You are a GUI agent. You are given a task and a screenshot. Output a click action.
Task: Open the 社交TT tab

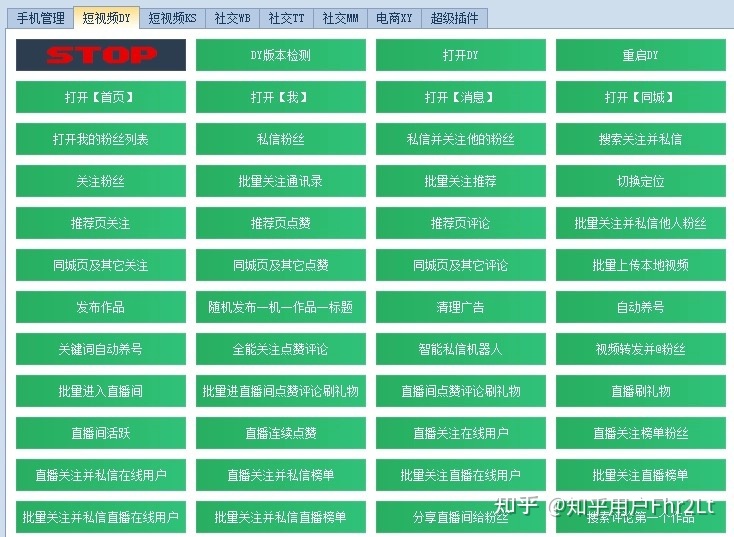pyautogui.click(x=286, y=18)
